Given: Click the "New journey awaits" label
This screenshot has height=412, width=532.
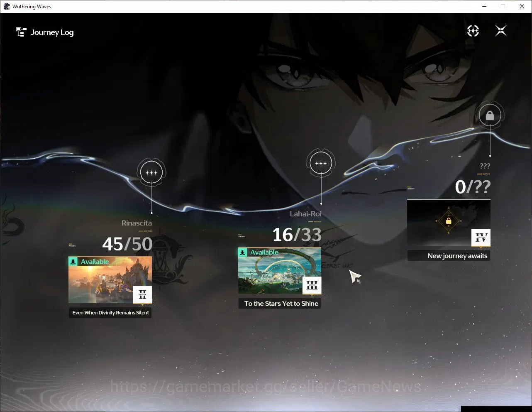Looking at the screenshot, I should (x=449, y=256).
